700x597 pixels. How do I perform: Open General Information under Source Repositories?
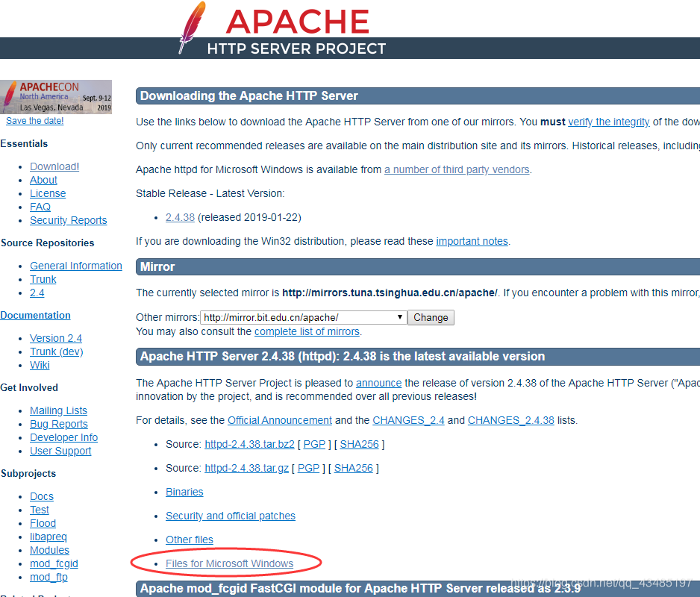click(x=76, y=266)
